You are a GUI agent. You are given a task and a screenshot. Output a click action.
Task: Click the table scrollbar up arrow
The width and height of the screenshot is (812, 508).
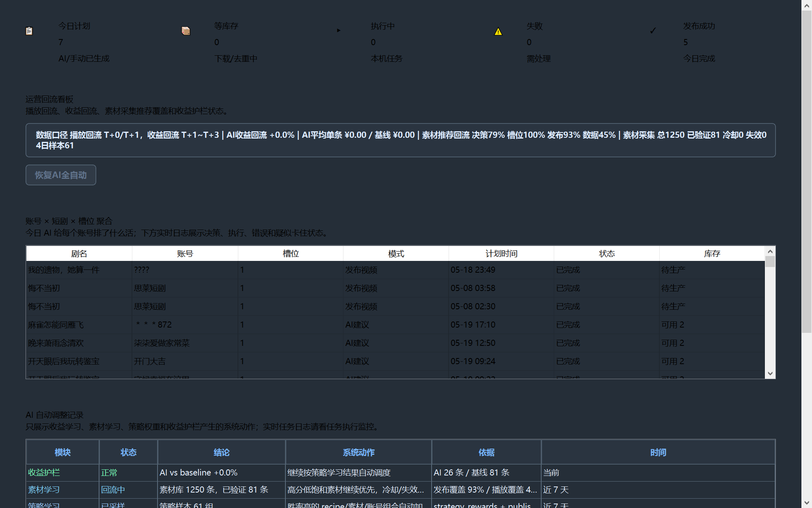(x=770, y=251)
